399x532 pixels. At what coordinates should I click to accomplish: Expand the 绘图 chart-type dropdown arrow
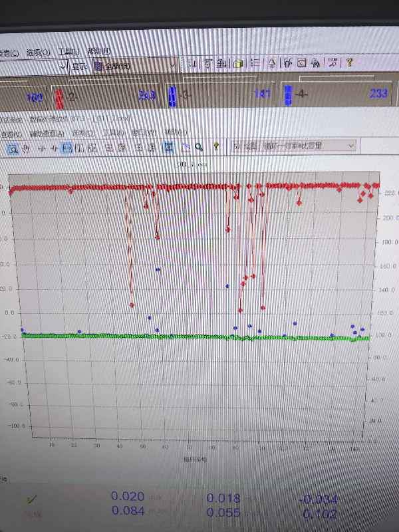click(x=351, y=146)
